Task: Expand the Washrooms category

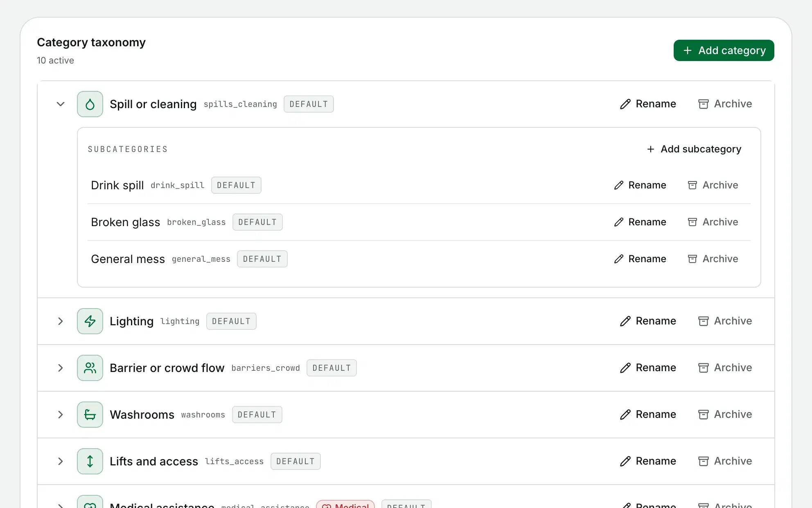Action: pos(61,415)
